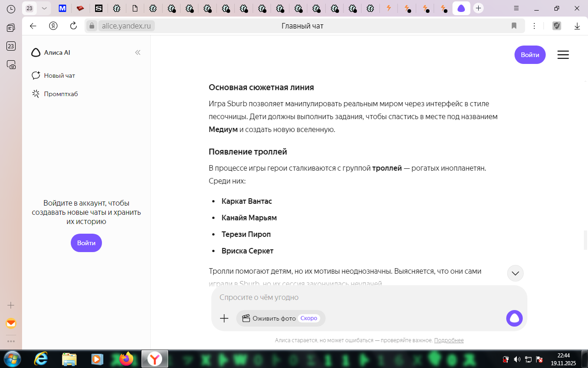Switch to the blank document icon tab
The height and width of the screenshot is (368, 588).
135,8
